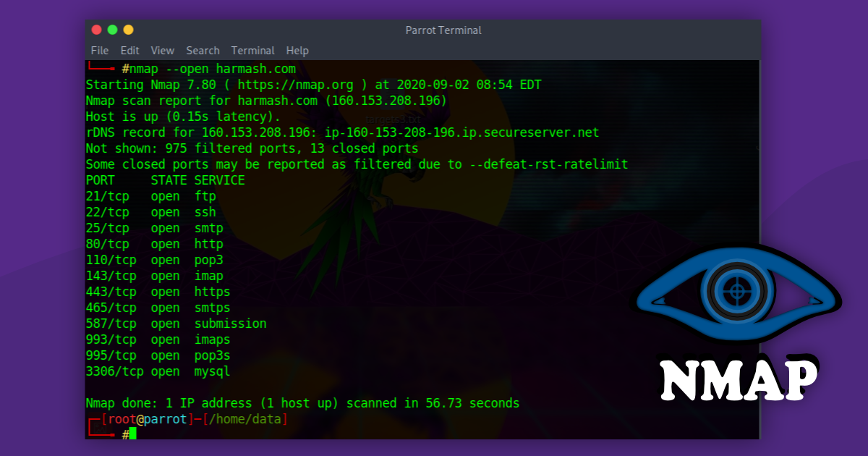Viewport: 868px width, 456px height.
Task: Click the 21/tcp port entry
Action: [x=107, y=196]
